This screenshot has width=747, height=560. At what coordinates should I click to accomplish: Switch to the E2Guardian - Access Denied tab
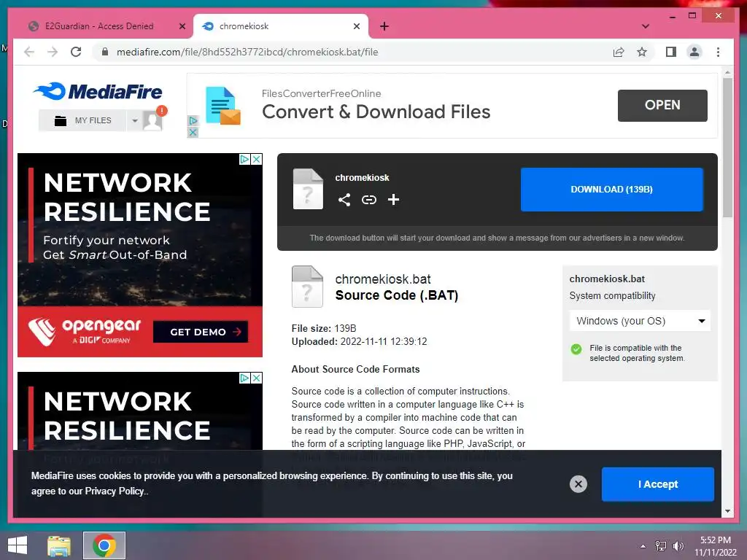click(99, 26)
